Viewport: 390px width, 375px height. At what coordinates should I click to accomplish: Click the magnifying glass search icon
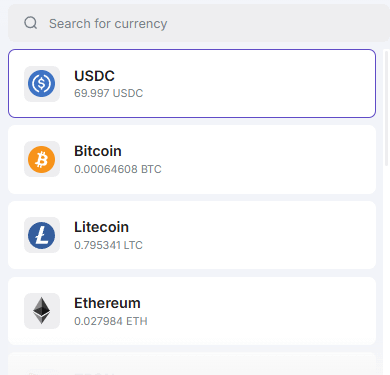click(x=31, y=23)
